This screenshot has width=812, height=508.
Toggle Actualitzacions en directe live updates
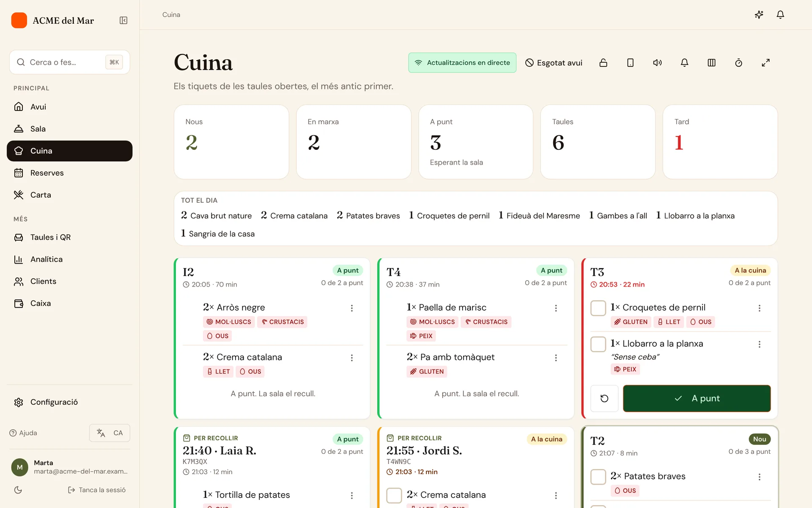[462, 63]
